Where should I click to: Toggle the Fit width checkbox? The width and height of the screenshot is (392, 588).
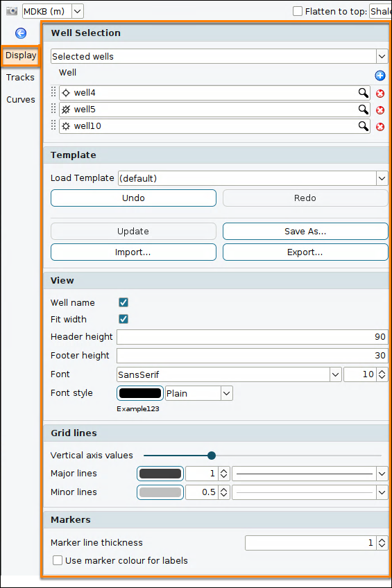coord(123,319)
